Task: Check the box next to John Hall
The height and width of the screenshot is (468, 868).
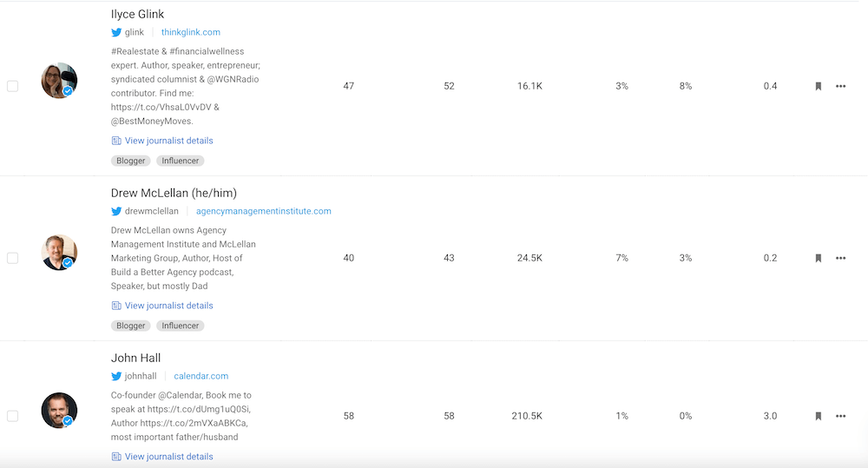Action: (13, 416)
